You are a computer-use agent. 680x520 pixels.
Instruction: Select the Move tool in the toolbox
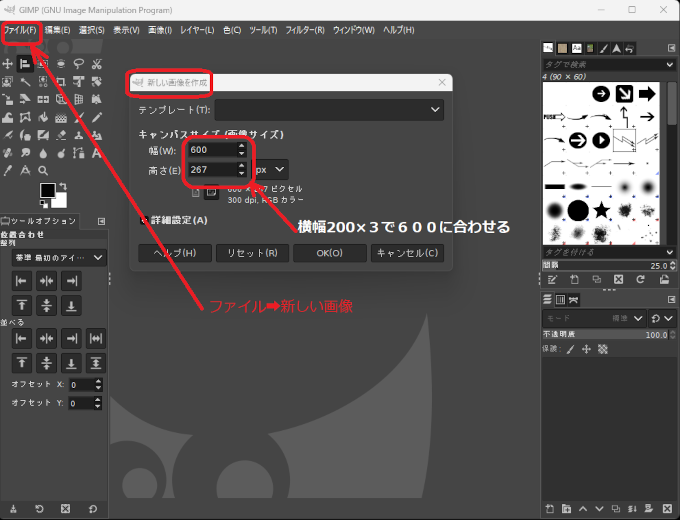coord(7,64)
